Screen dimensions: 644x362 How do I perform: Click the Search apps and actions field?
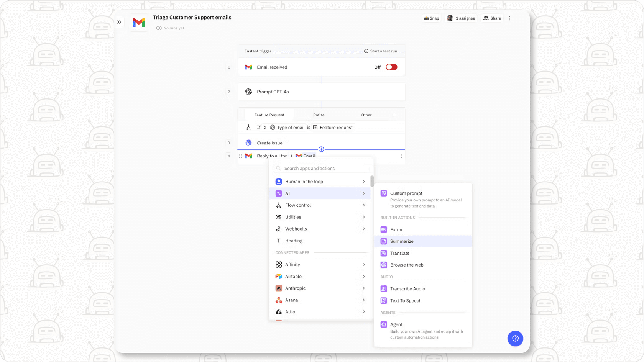coord(322,168)
